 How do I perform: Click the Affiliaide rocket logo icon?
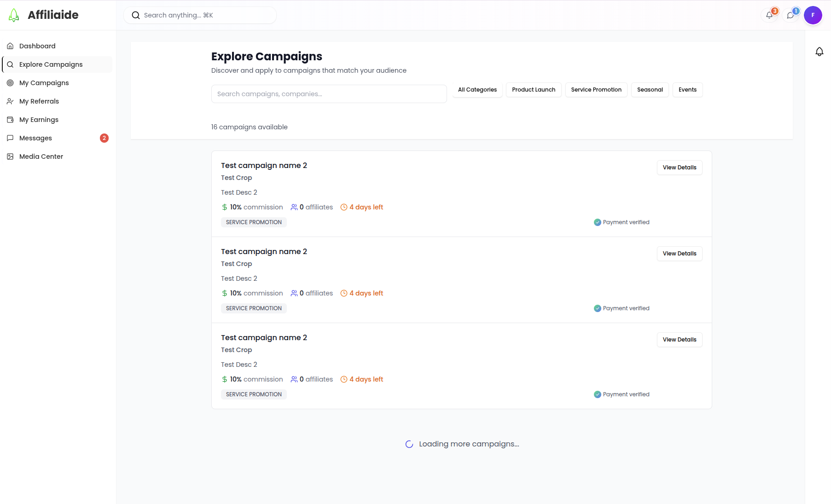pos(14,15)
